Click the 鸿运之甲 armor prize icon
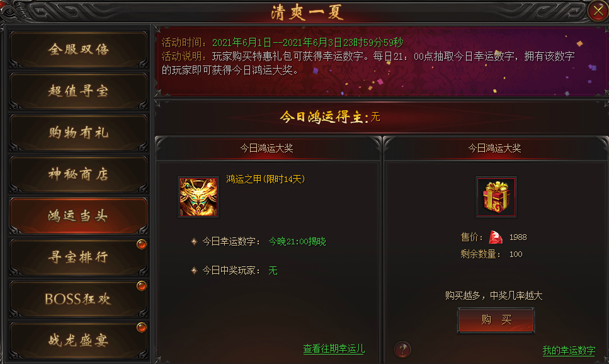The width and height of the screenshot is (609, 364). pos(198,197)
